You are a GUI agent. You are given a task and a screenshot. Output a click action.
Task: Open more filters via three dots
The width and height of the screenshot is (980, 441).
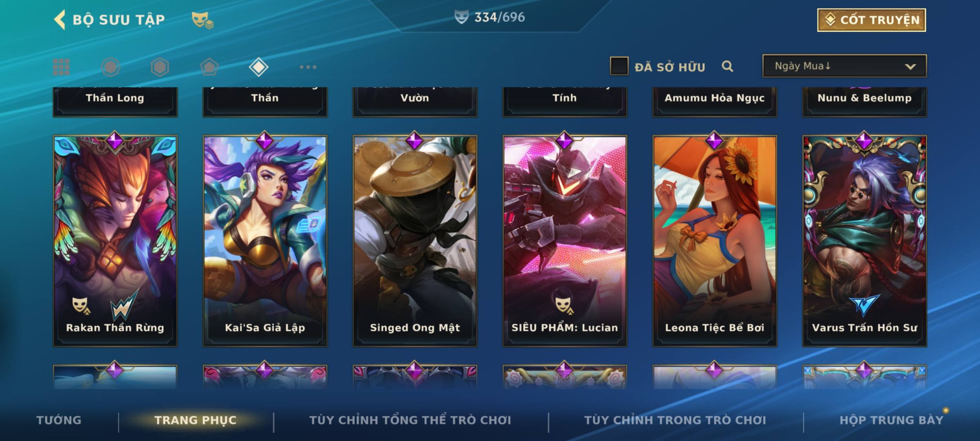point(308,67)
